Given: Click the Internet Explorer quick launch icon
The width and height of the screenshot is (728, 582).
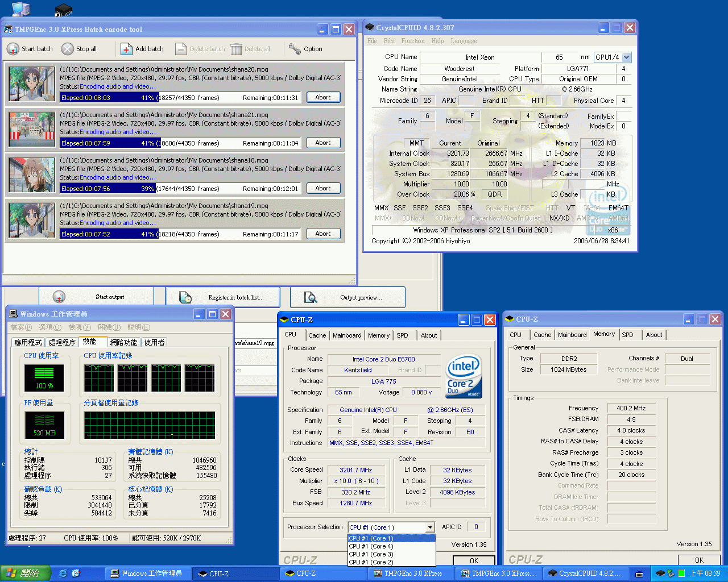Looking at the screenshot, I should point(63,573).
